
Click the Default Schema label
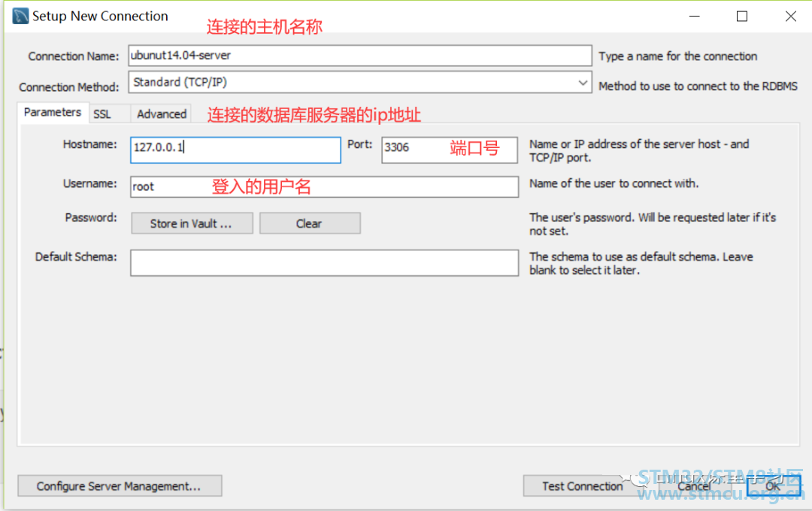(76, 257)
